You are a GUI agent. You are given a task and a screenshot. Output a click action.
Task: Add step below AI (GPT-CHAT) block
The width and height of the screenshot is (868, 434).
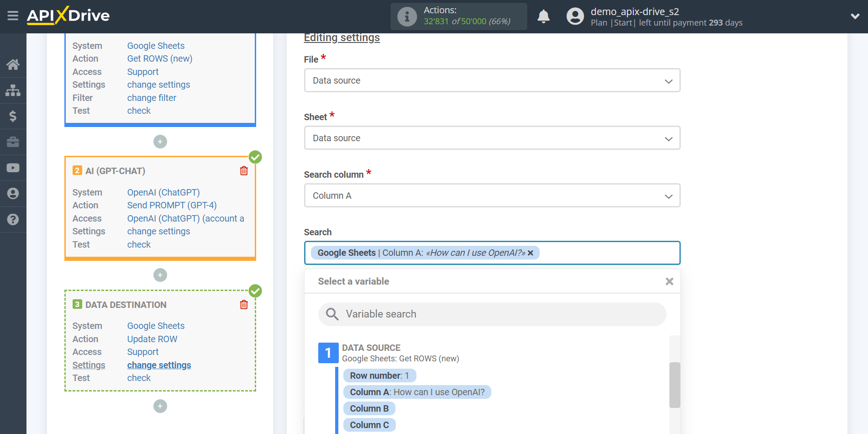(160, 275)
